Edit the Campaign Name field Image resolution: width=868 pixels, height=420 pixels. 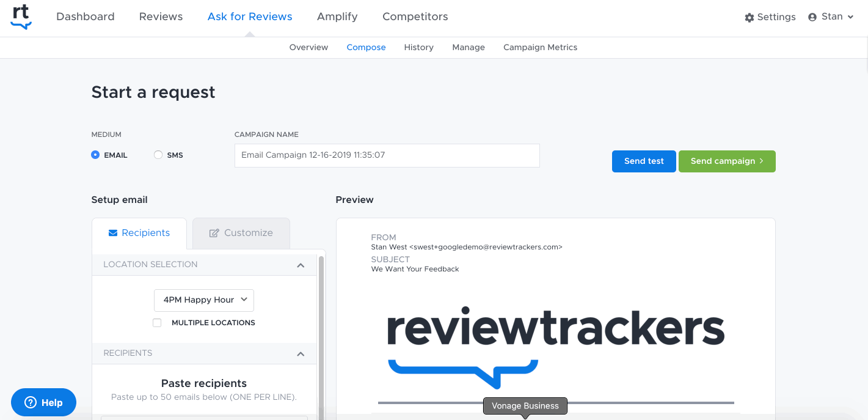(387, 155)
